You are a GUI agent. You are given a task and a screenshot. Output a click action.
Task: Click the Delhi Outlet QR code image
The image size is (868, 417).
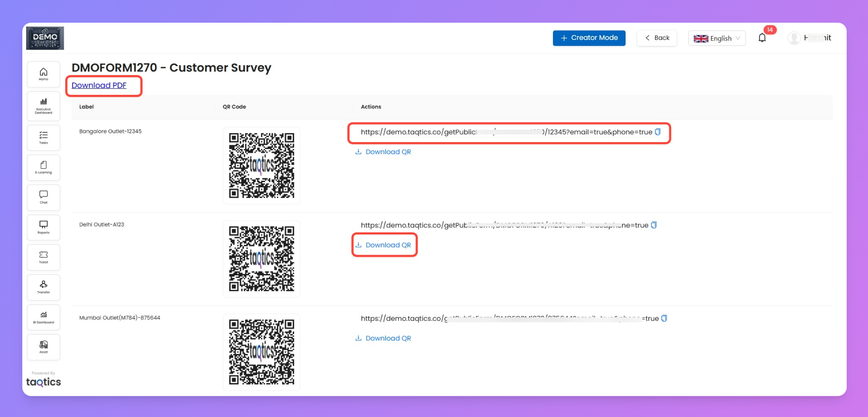[x=262, y=259]
